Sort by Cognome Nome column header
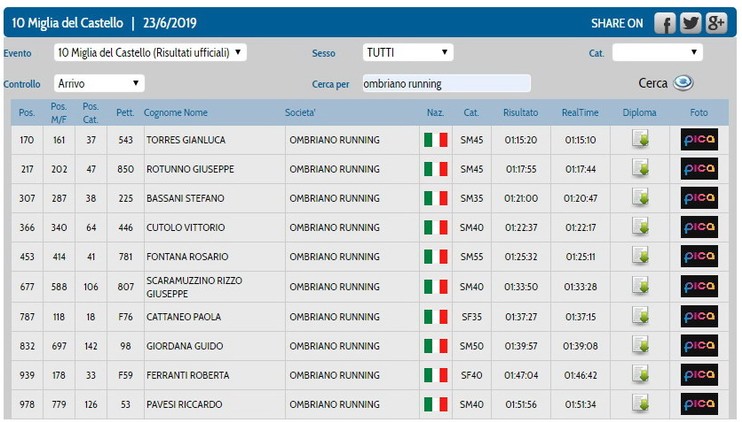742x422 pixels. point(176,113)
